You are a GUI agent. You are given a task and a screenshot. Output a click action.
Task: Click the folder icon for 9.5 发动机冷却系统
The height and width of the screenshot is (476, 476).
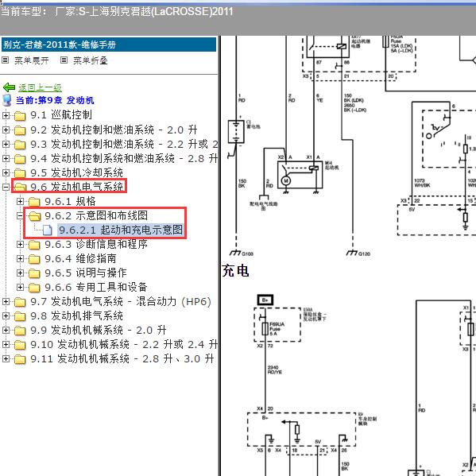point(20,173)
